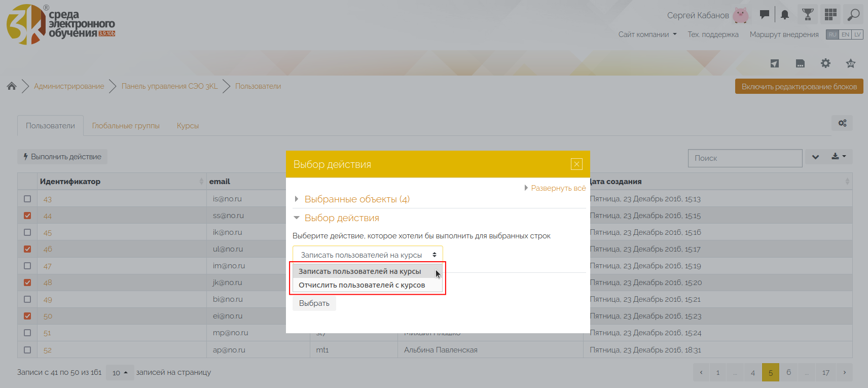
Task: Click the Развернуть всё link
Action: pyautogui.click(x=558, y=188)
